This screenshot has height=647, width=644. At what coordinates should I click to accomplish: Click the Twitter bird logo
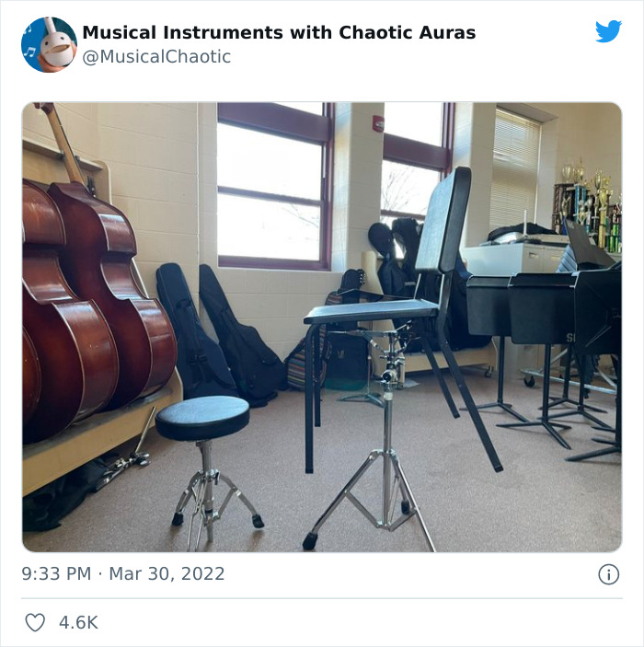[x=608, y=31]
